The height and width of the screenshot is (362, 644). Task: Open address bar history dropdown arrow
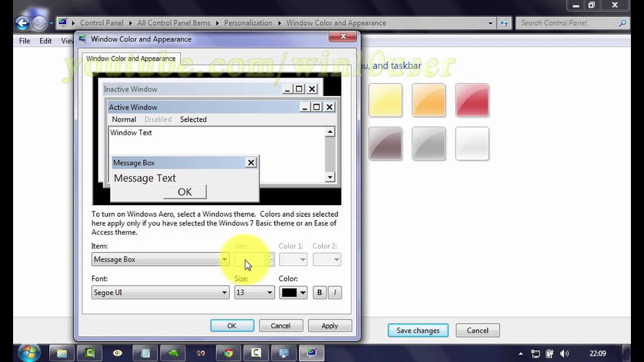tap(491, 23)
